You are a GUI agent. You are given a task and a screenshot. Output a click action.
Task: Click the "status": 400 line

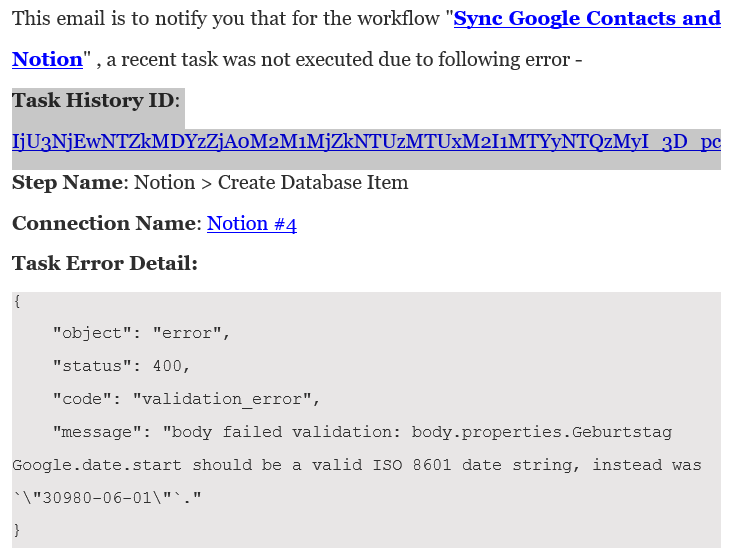(x=121, y=366)
